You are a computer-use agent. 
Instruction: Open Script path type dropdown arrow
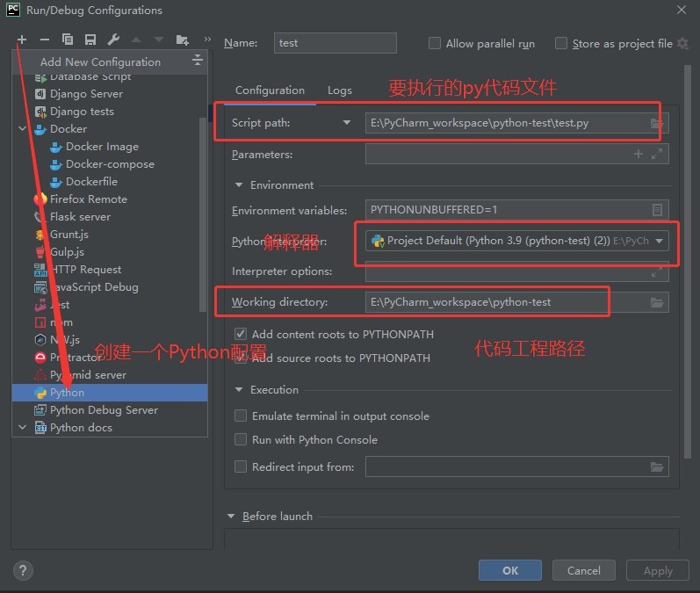click(346, 123)
